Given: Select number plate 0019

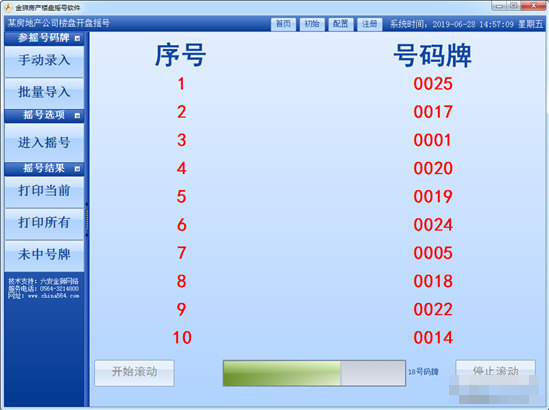Looking at the screenshot, I should pos(433,197).
